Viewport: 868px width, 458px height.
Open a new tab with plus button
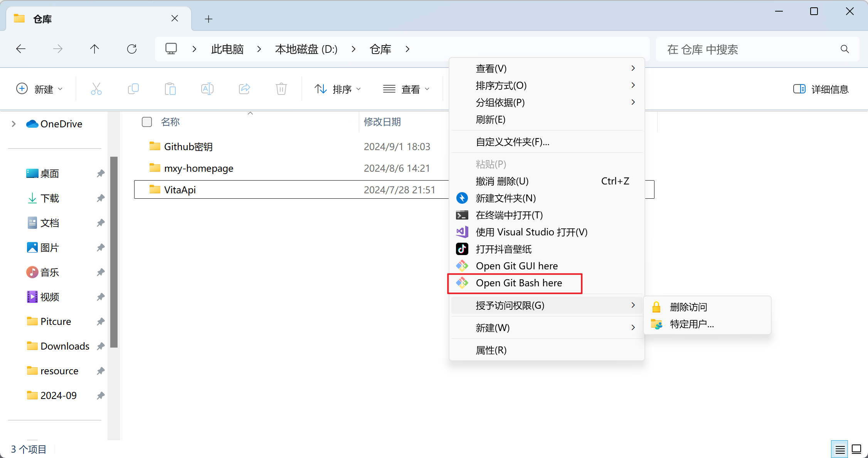click(x=209, y=19)
